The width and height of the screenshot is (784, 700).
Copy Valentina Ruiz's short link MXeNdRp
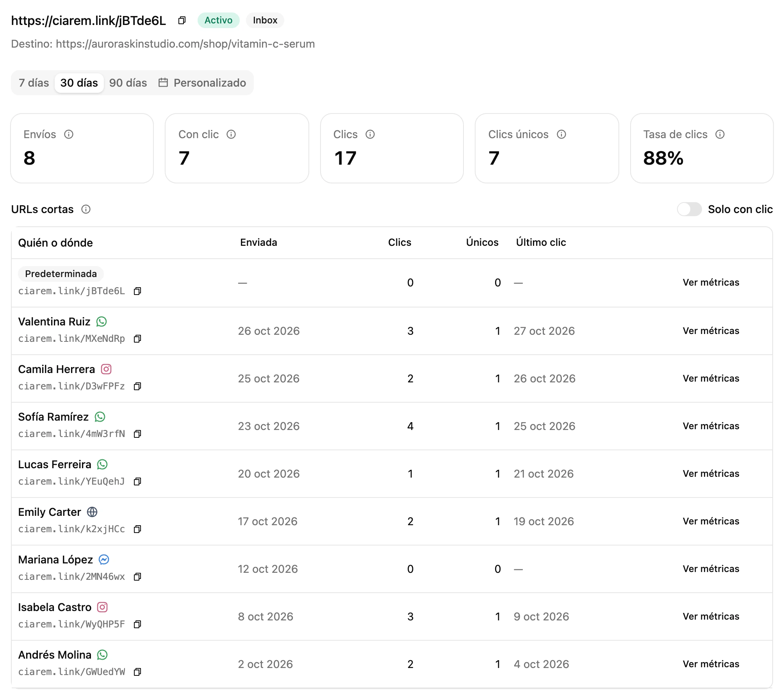click(x=137, y=339)
